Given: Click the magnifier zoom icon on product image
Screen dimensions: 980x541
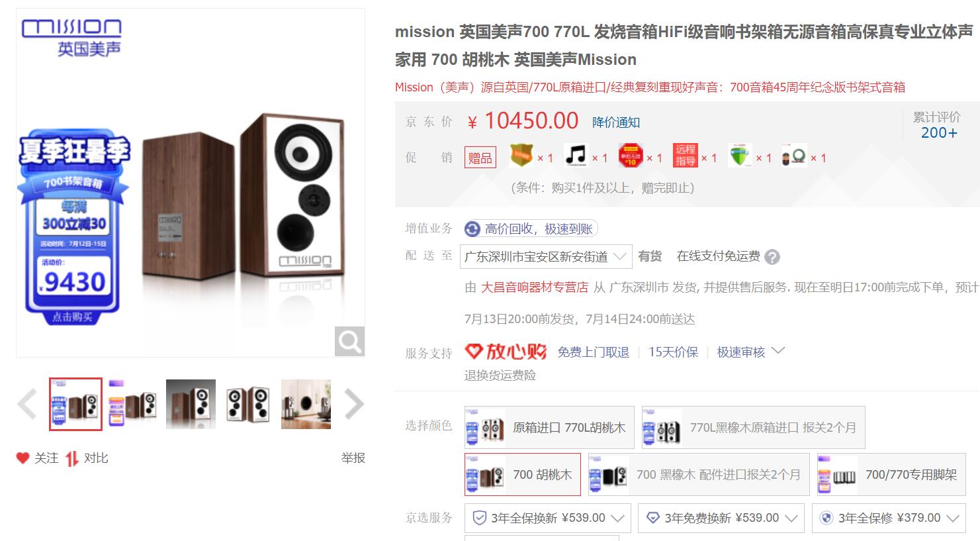Looking at the screenshot, I should [349, 341].
